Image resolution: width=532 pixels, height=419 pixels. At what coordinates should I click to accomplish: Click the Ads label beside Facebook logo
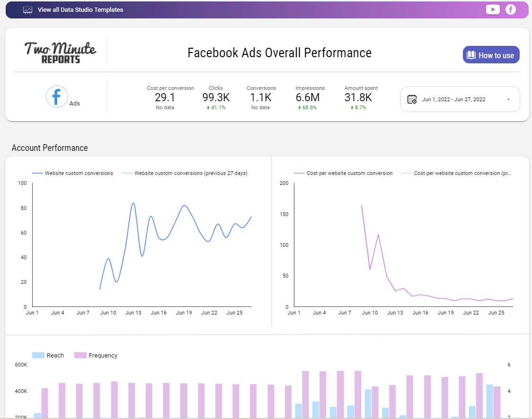coord(75,104)
